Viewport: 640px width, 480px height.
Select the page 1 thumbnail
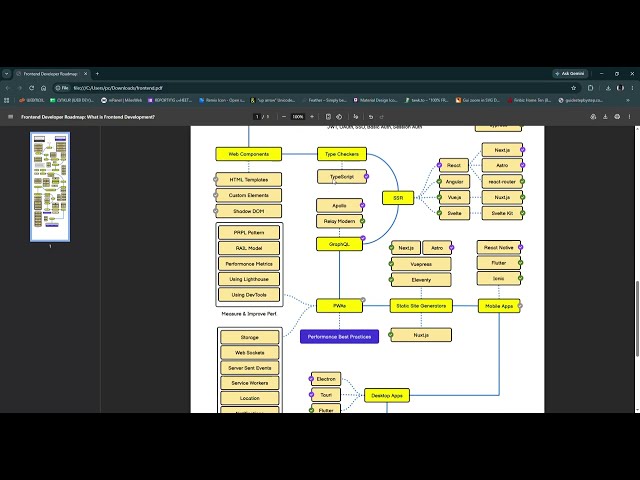point(50,187)
